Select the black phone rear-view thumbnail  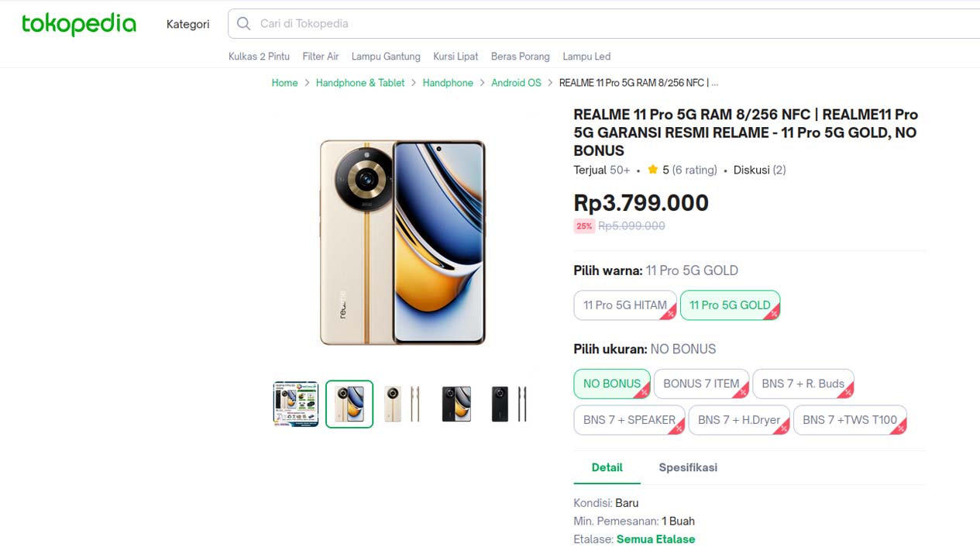(456, 404)
